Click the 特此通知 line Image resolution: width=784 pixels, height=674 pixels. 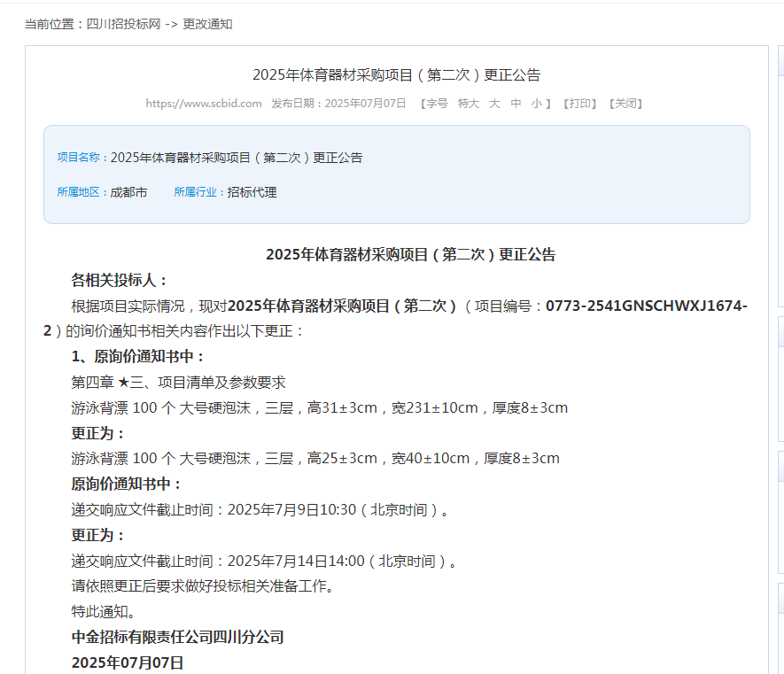(103, 611)
